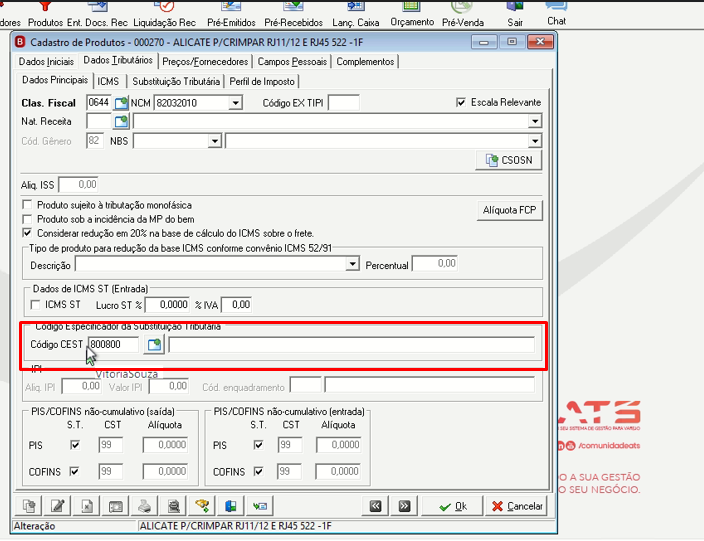Open the NBS code dropdown

pyautogui.click(x=215, y=141)
